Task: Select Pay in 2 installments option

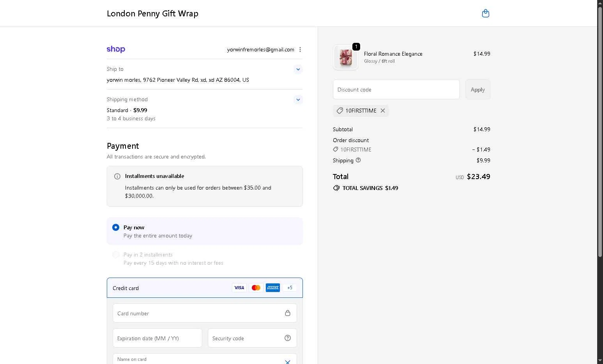Action: pyautogui.click(x=116, y=255)
